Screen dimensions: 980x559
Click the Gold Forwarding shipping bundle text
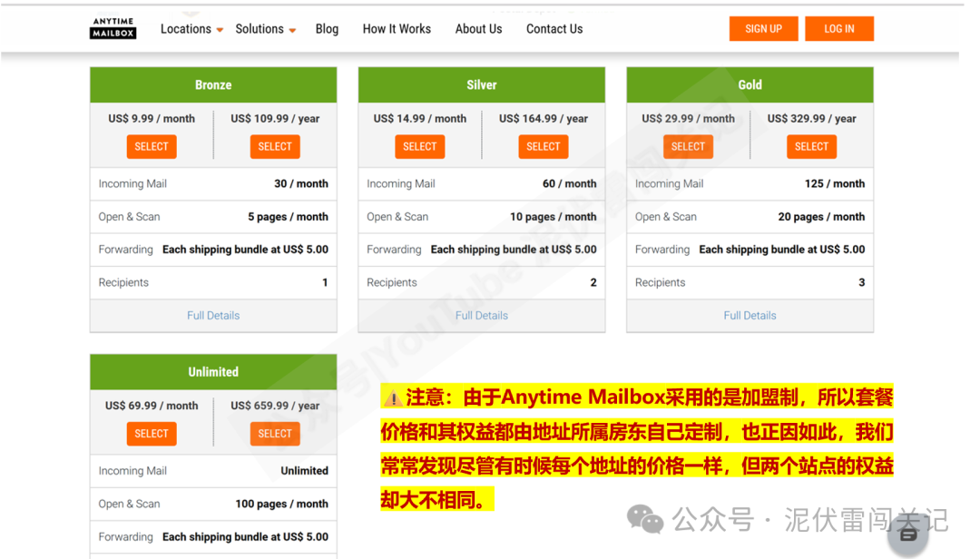click(x=782, y=250)
